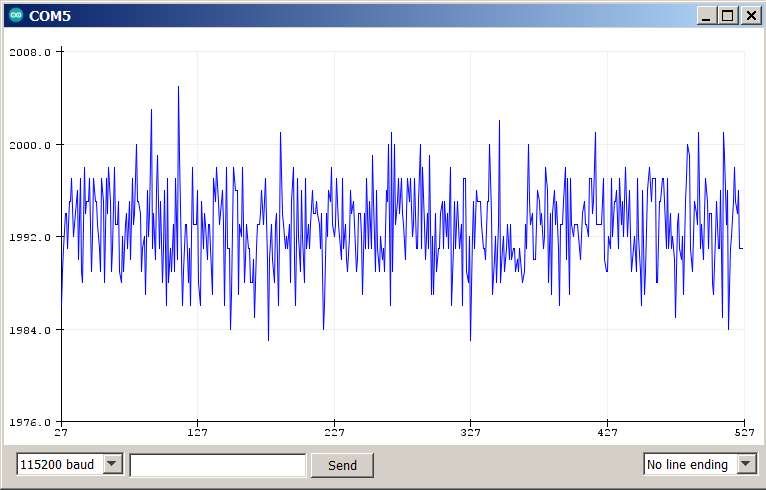The image size is (766, 490).
Task: Click the Arduino logo in the title bar
Action: [15, 15]
